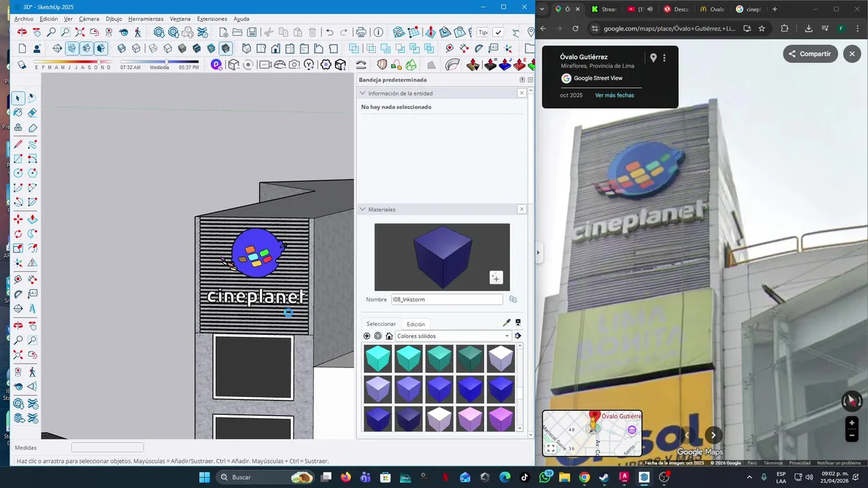The image size is (868, 488).
Task: Expand the material library Colores sólidos dropdown
Action: 506,336
